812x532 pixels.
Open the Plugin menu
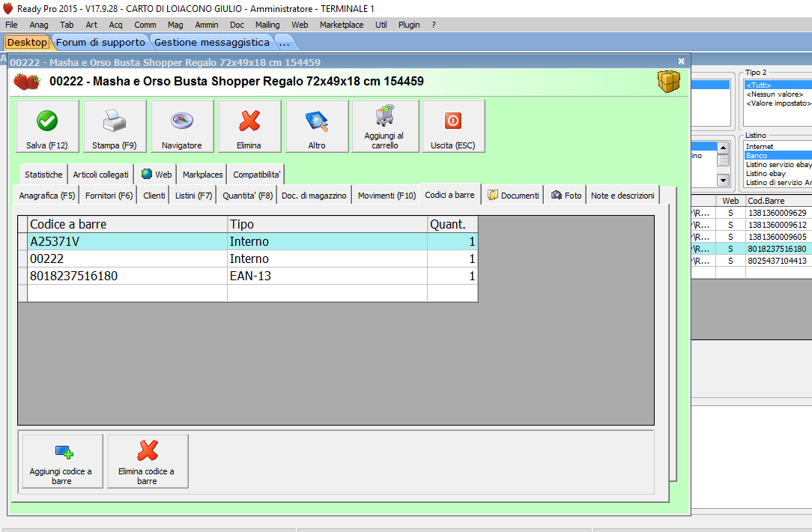409,24
